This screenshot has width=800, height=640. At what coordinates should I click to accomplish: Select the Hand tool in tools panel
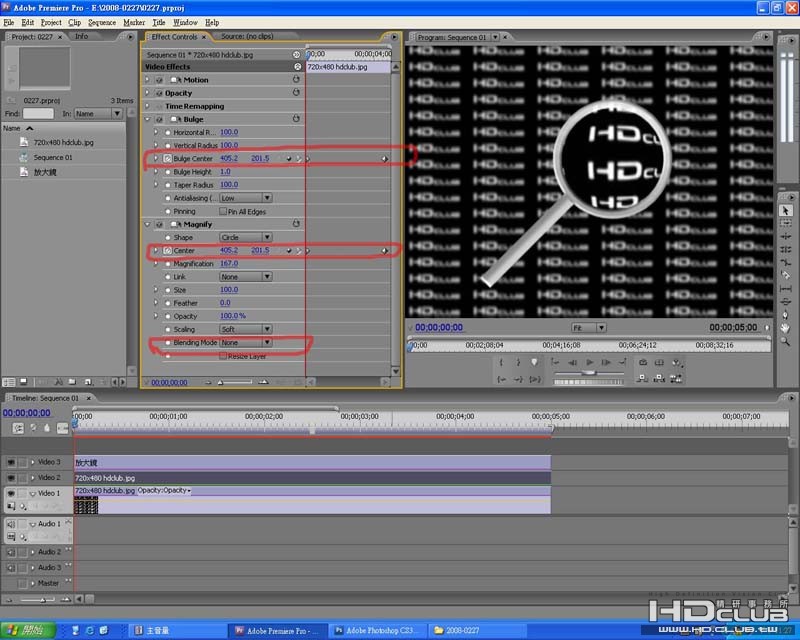[x=785, y=328]
